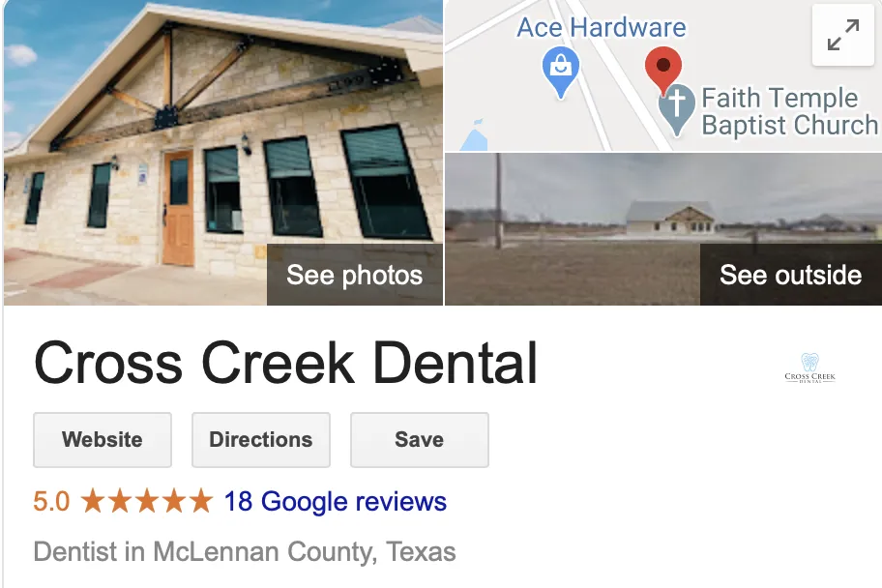Visit the business Website
This screenshot has height=588, width=882.
(103, 439)
